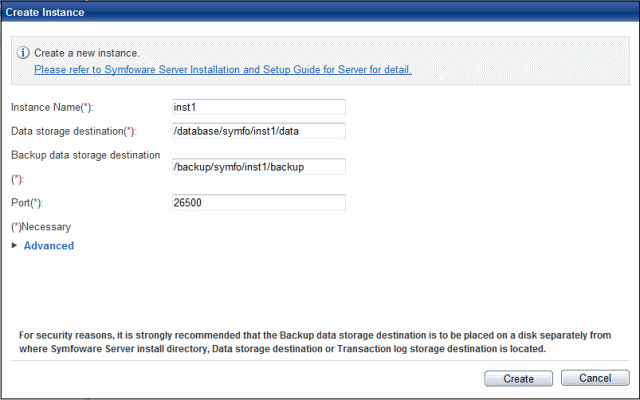This screenshot has height=400, width=640.
Task: Click the Port label
Action: click(27, 203)
